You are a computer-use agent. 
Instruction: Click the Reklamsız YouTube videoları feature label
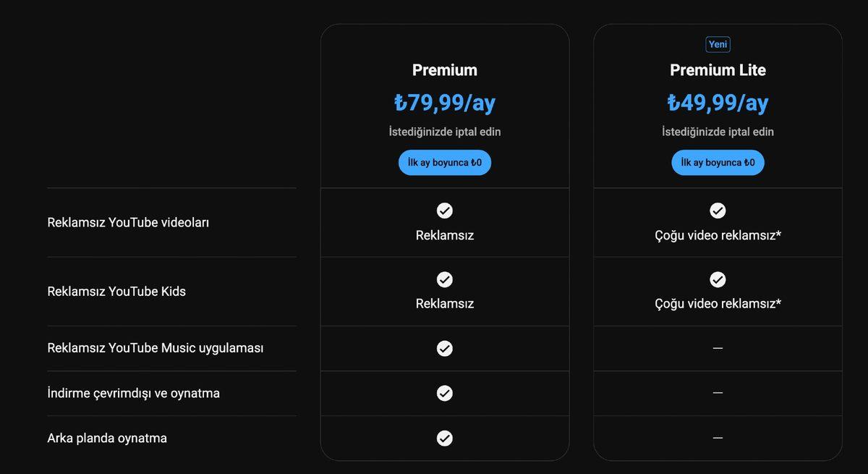point(127,223)
